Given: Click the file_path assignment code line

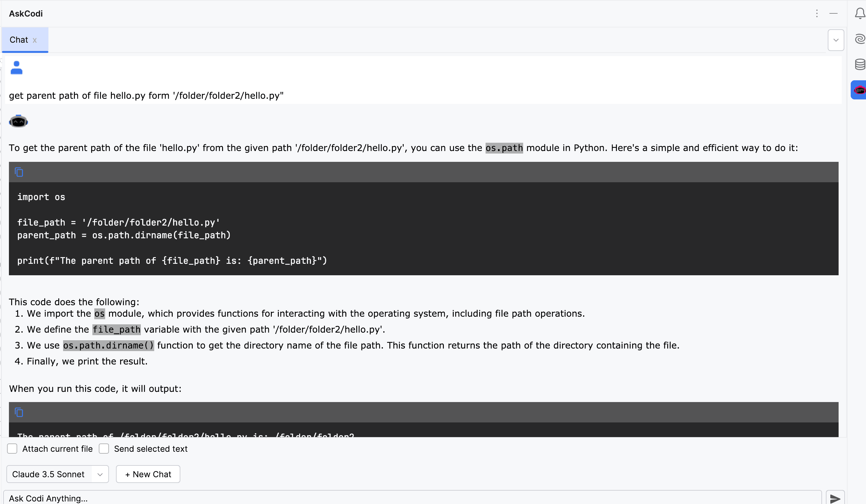Looking at the screenshot, I should point(119,223).
